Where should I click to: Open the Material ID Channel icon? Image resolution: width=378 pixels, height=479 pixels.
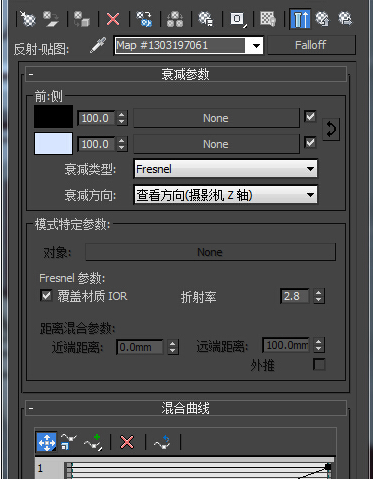coord(238,19)
